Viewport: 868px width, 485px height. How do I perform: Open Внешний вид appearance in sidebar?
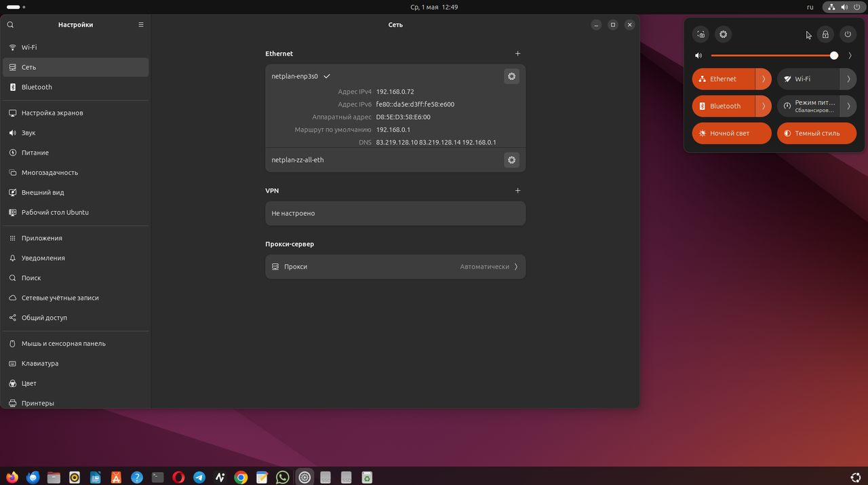75,193
